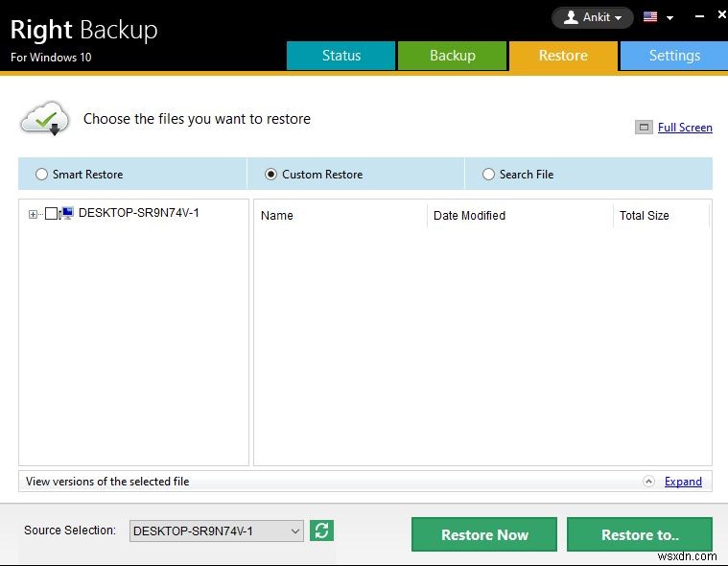Viewport: 728px width, 566px height.
Task: Click the Full Screen window icon
Action: point(644,128)
